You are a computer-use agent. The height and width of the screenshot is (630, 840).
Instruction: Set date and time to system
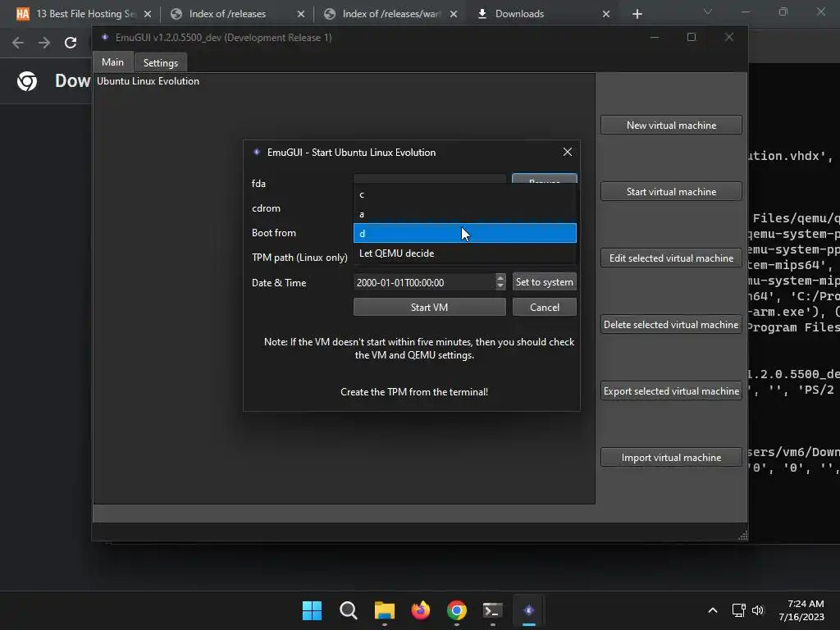545,282
